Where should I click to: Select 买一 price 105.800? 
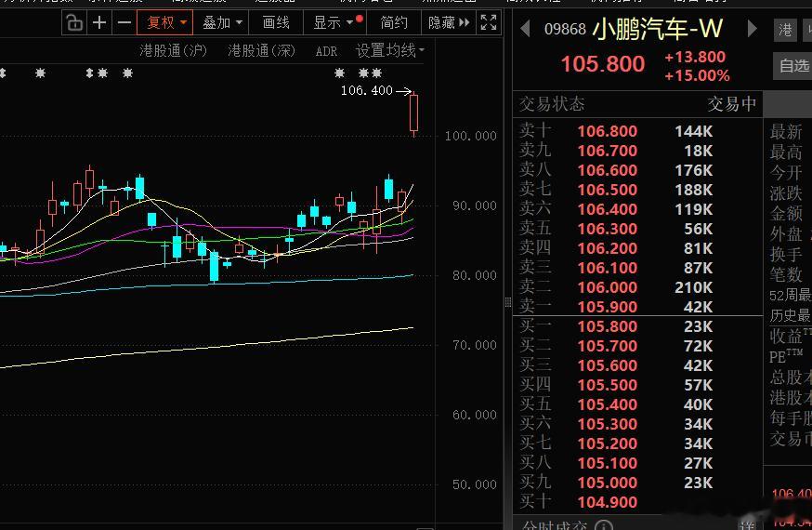[608, 326]
